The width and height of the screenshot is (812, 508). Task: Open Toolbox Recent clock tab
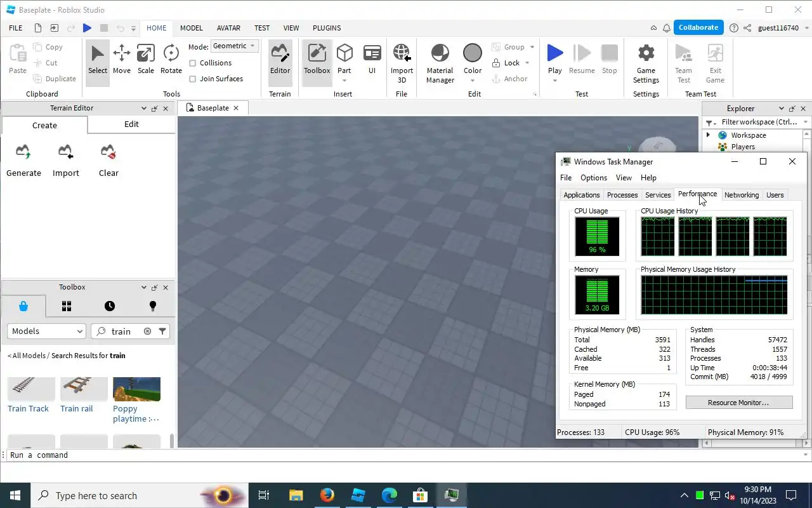click(x=110, y=306)
